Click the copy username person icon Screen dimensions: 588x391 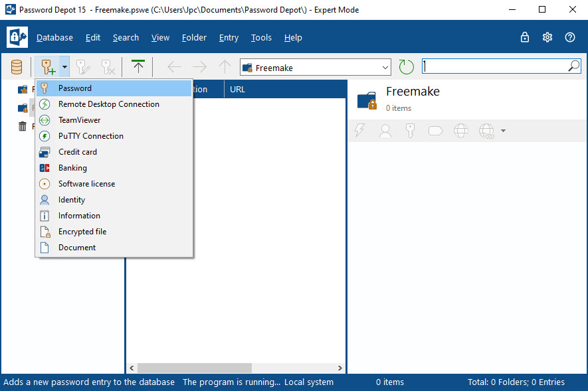(x=385, y=131)
